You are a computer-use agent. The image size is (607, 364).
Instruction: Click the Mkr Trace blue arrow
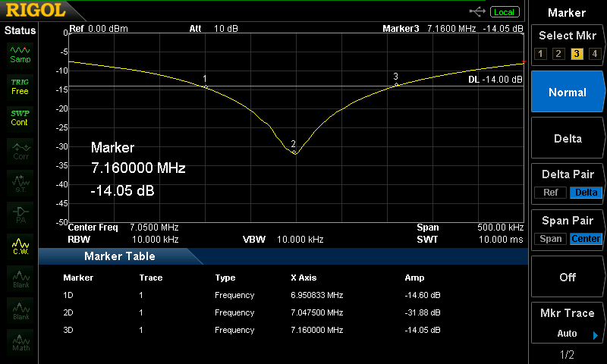click(x=596, y=335)
